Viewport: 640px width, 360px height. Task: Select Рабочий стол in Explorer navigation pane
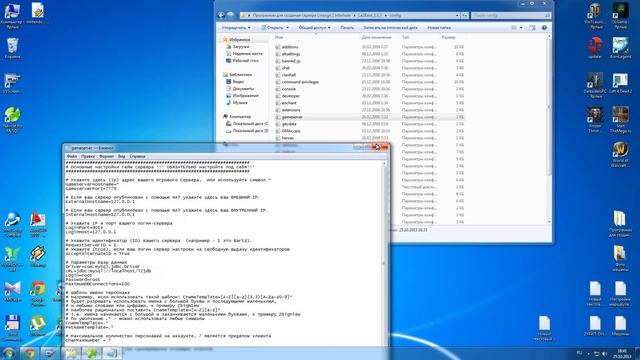[245, 60]
